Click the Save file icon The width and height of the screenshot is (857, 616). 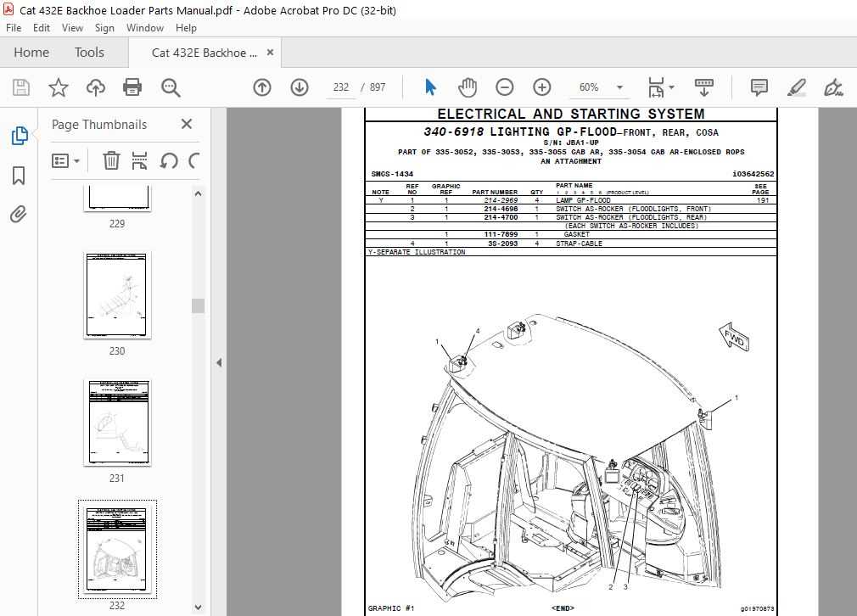coord(20,87)
